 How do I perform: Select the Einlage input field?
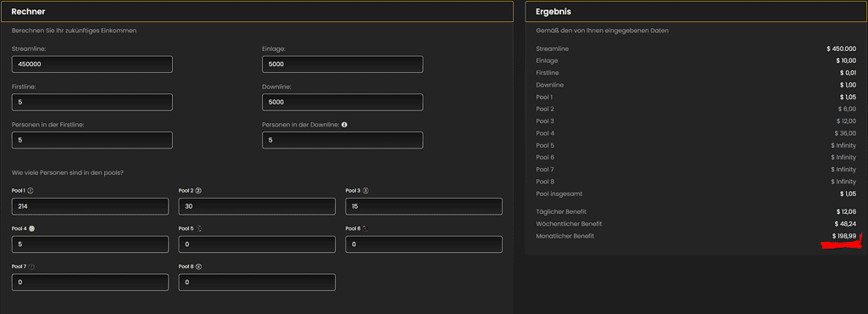pos(342,64)
